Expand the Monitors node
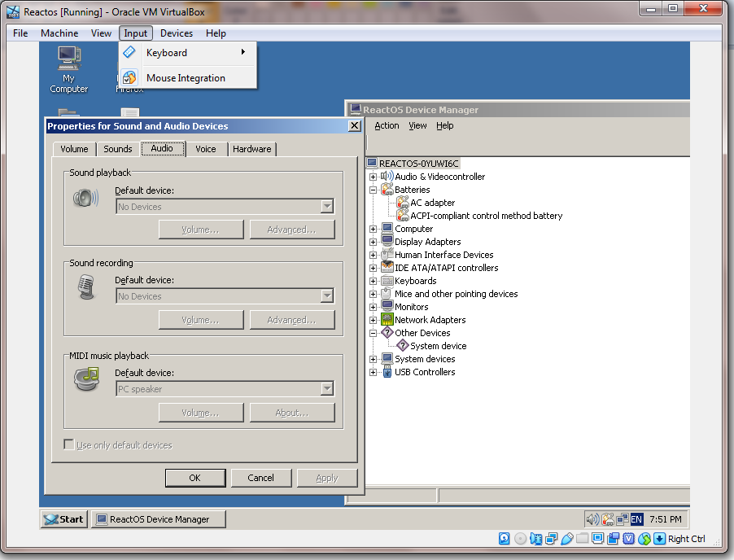 point(373,307)
